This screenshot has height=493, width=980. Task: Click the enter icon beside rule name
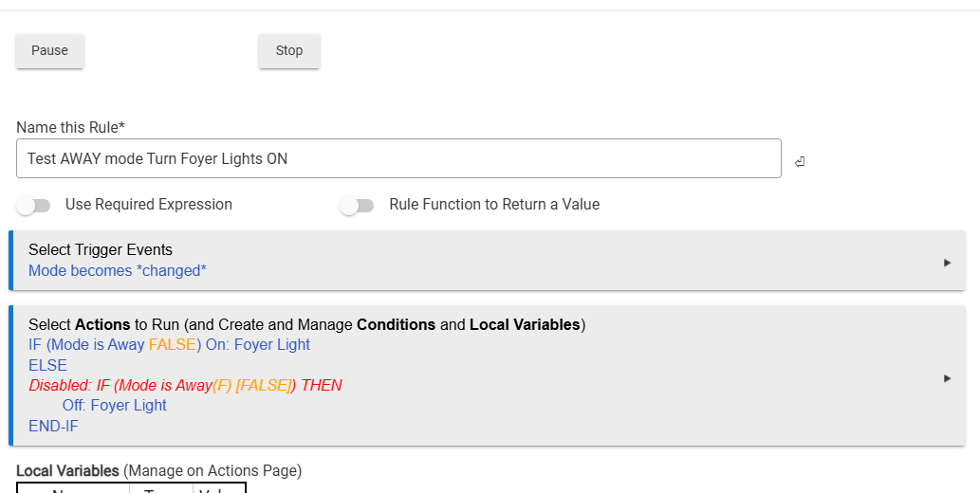pyautogui.click(x=800, y=162)
